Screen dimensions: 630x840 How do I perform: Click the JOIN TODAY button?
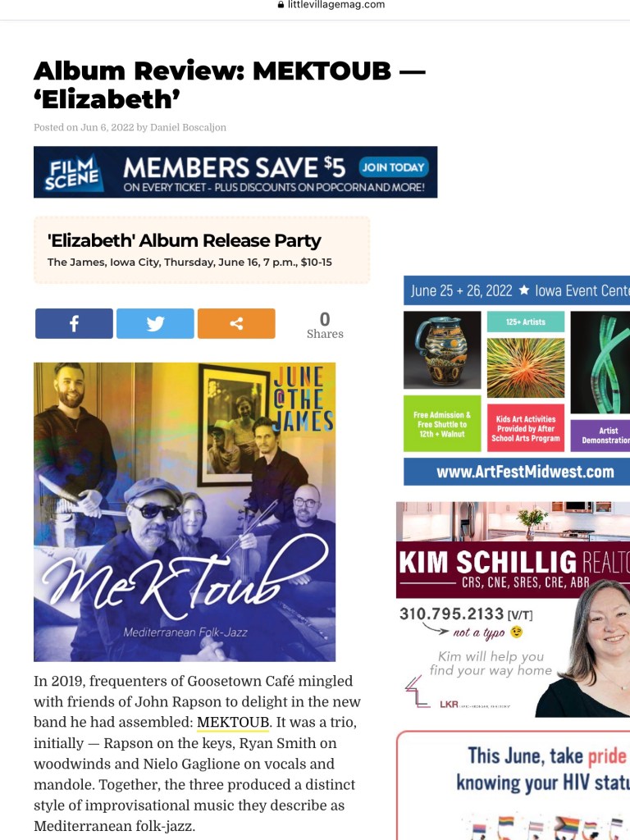[394, 167]
